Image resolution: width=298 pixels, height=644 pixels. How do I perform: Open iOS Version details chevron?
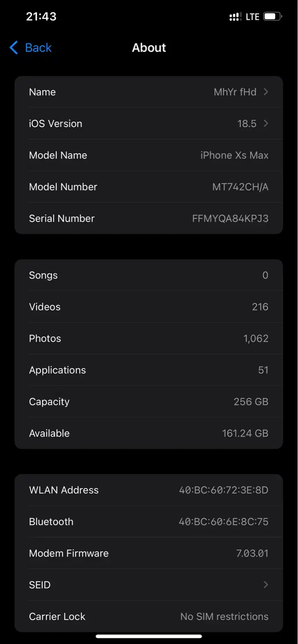pyautogui.click(x=266, y=124)
